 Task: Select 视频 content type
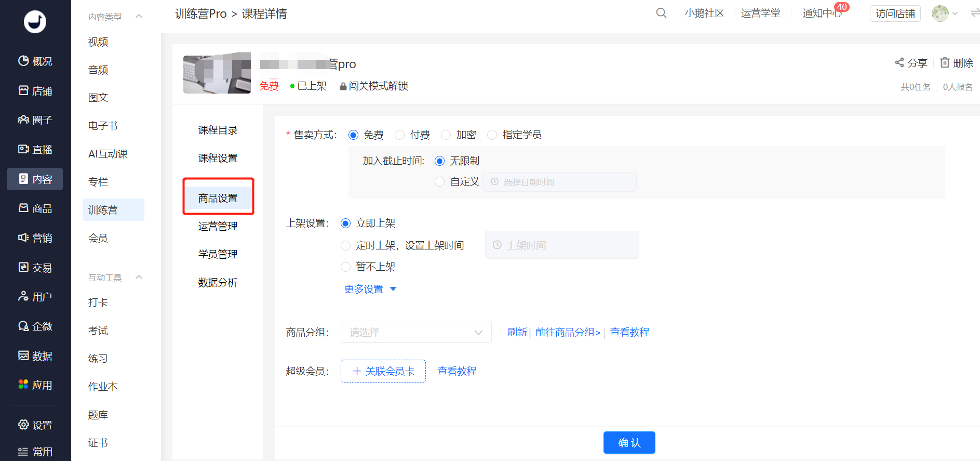[x=98, y=42]
